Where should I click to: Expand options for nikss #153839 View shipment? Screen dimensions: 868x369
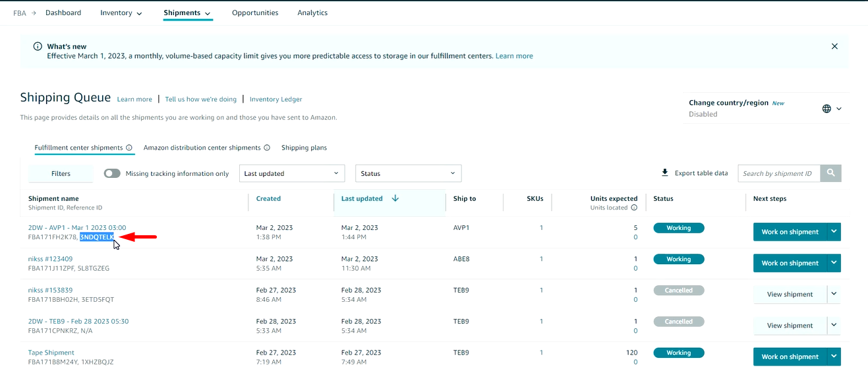834,294
